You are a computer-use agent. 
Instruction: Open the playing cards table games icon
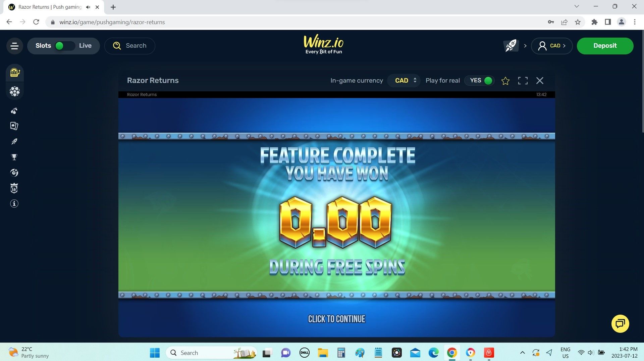(14, 126)
